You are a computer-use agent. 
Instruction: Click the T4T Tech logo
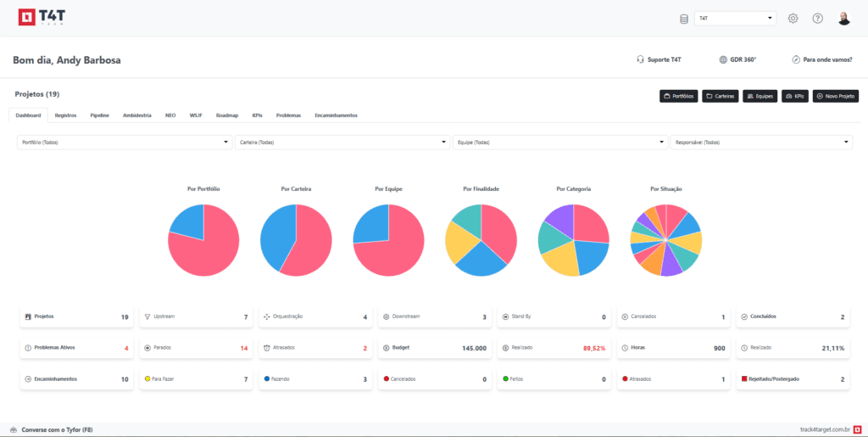point(41,18)
